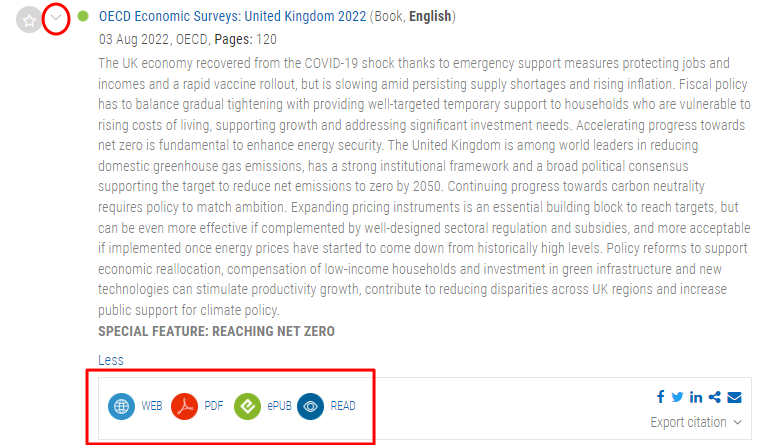This screenshot has height=445, width=767.
Task: Click the PDF text label
Action: (x=214, y=406)
